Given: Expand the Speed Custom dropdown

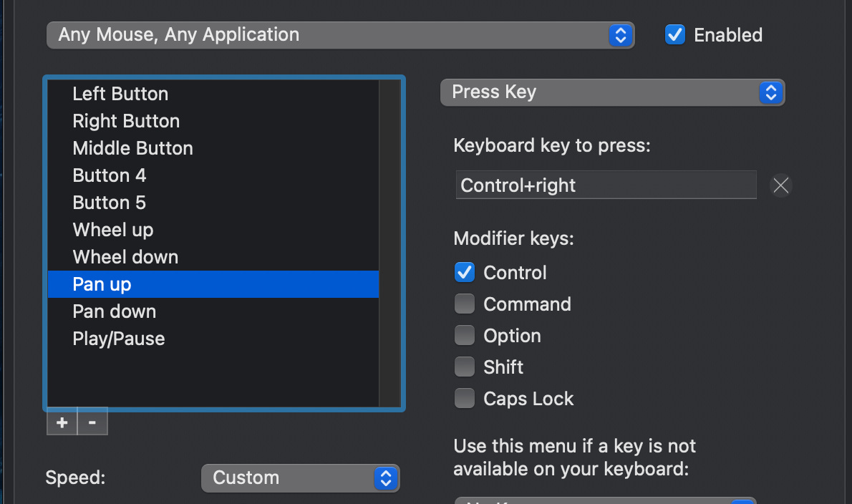Looking at the screenshot, I should pyautogui.click(x=300, y=478).
